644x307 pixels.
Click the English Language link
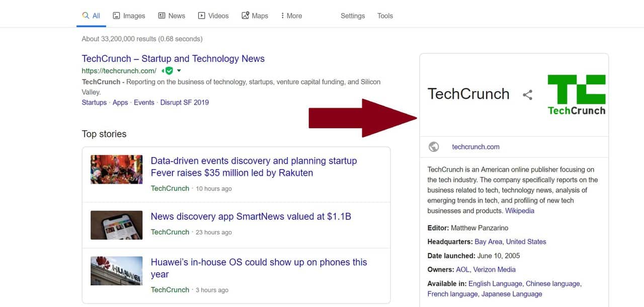[x=495, y=283]
